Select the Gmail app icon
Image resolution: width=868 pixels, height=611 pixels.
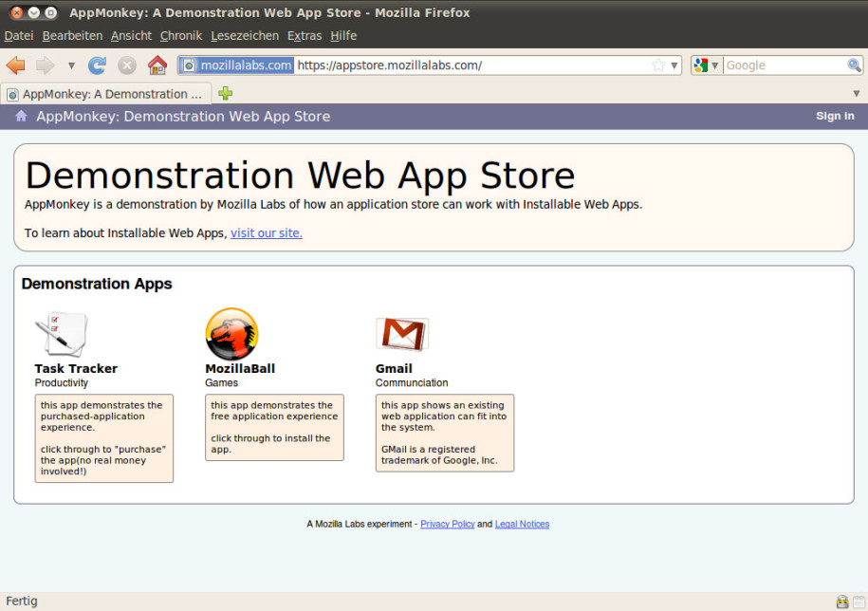402,334
